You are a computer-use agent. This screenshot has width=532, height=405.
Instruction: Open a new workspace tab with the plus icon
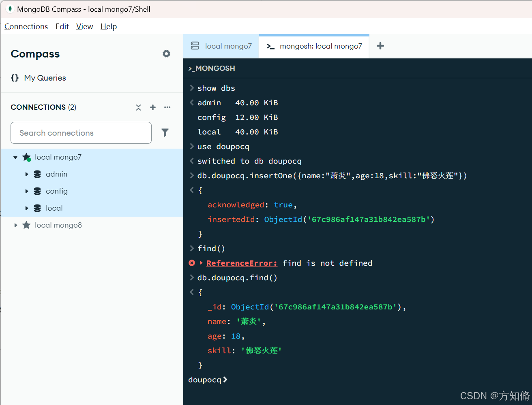click(x=380, y=46)
